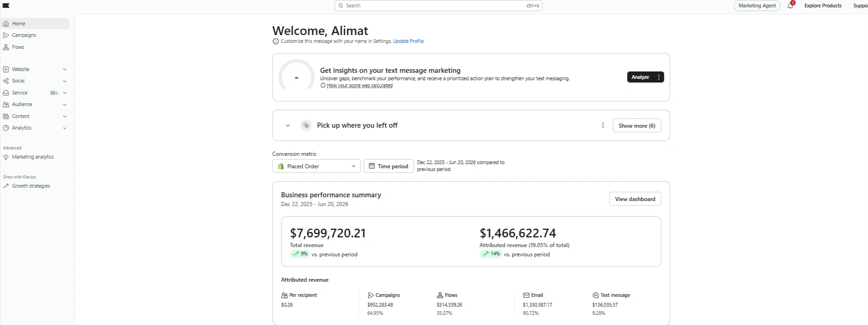Click the Klaviyo logo flag icon
Image resolution: width=868 pixels, height=325 pixels.
tap(6, 6)
